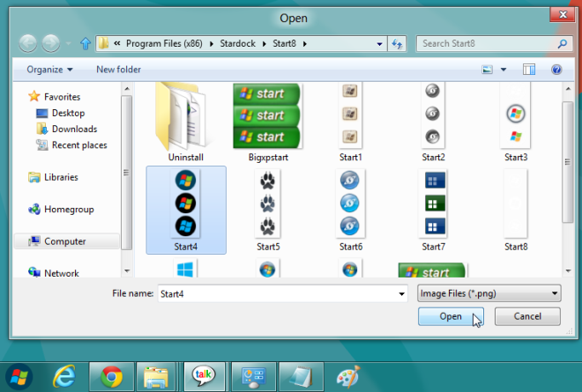Viewport: 582px width, 392px height.
Task: Open Internet Explorer from the taskbar
Action: (x=64, y=377)
